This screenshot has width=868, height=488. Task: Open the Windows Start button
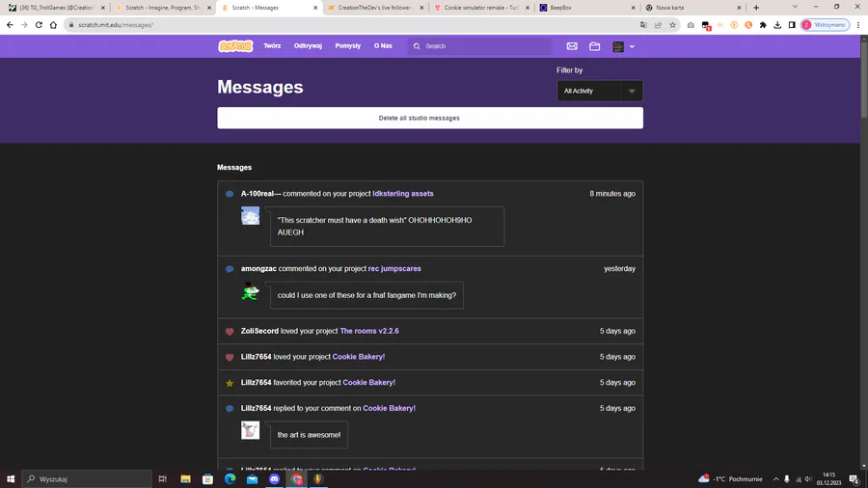pyautogui.click(x=11, y=479)
